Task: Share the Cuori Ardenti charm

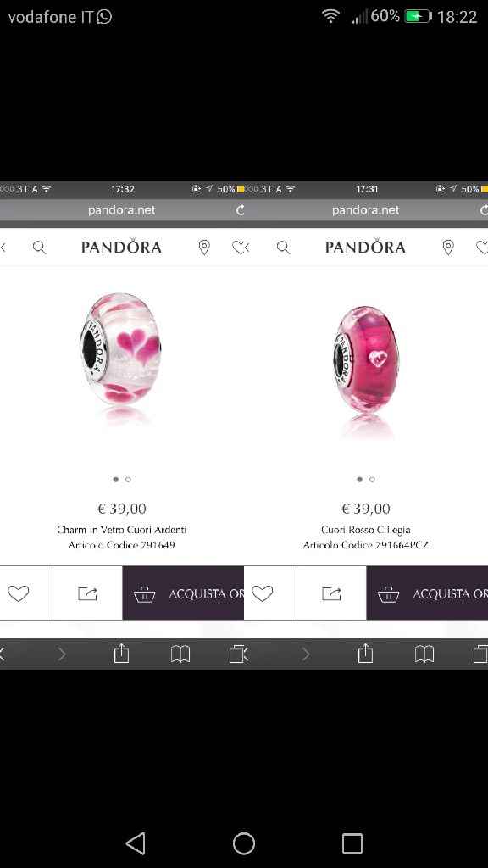Action: tap(87, 593)
